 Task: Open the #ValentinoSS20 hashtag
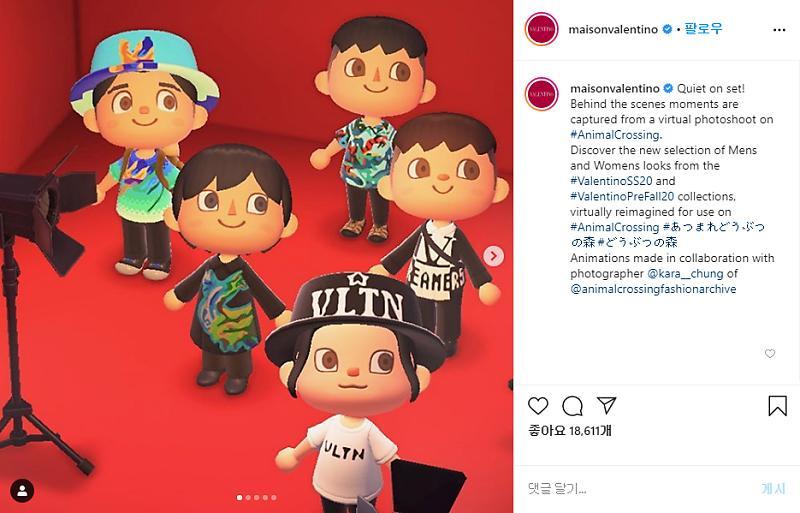(611, 181)
